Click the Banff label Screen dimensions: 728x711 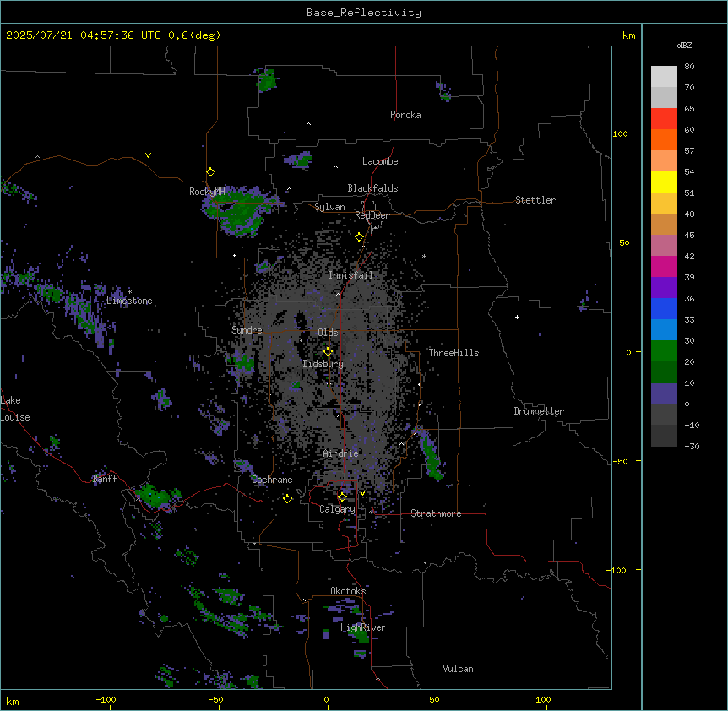[105, 479]
